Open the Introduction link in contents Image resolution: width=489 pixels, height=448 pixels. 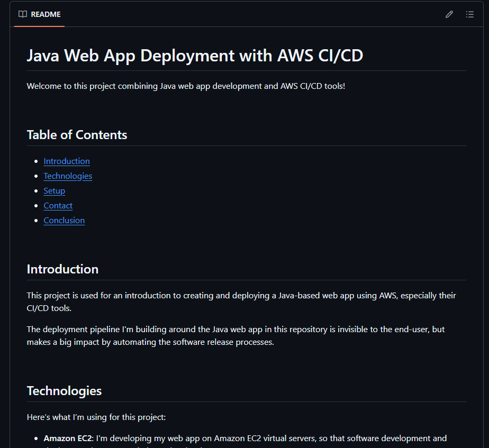pos(67,161)
